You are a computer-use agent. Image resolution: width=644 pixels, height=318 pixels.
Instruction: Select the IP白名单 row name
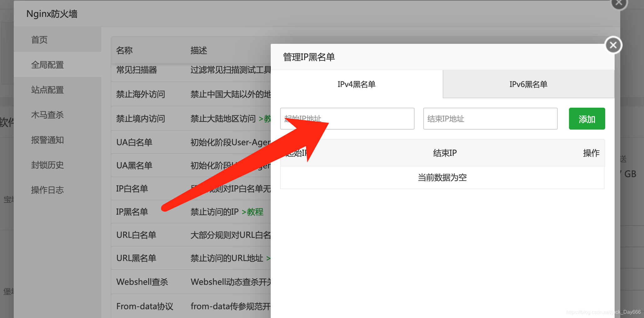click(x=132, y=189)
